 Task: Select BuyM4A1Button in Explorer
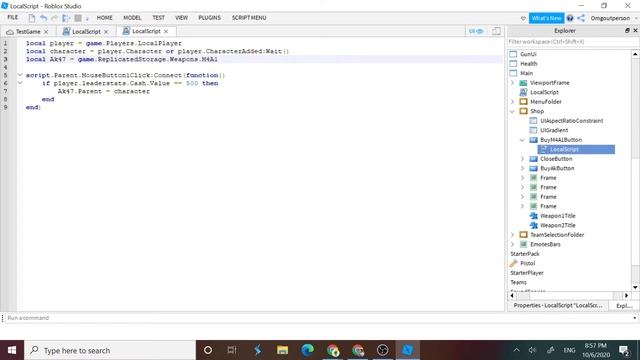pos(561,140)
